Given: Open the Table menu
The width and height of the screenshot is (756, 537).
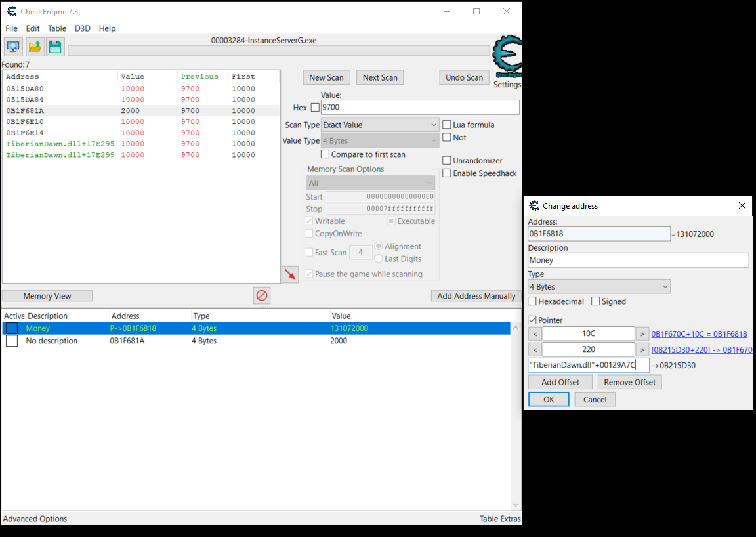Looking at the screenshot, I should (x=57, y=28).
